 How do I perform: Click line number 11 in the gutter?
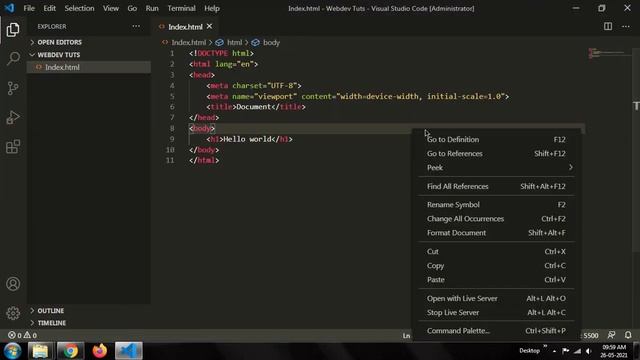(170, 160)
